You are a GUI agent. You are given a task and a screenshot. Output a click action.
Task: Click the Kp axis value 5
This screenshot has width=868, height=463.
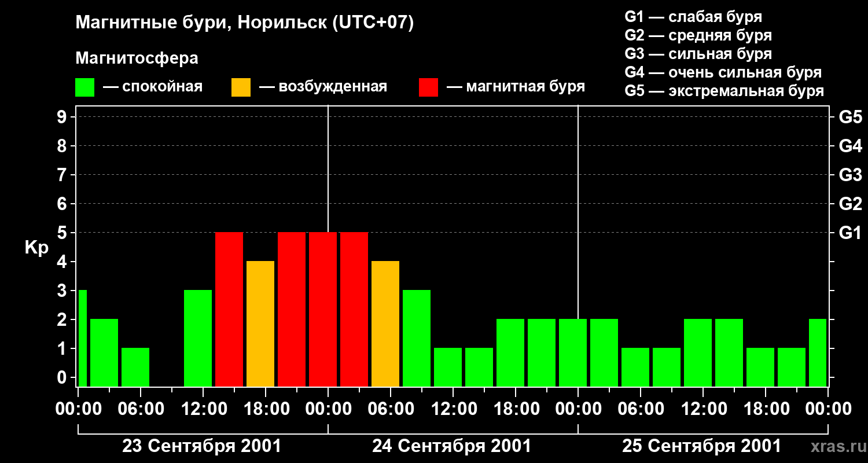coord(63,233)
